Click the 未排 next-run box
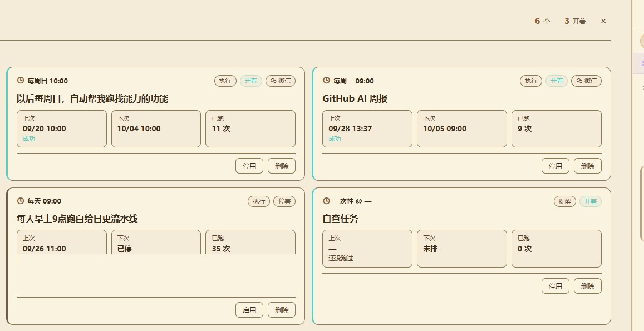This screenshot has width=644, height=331. [x=462, y=249]
